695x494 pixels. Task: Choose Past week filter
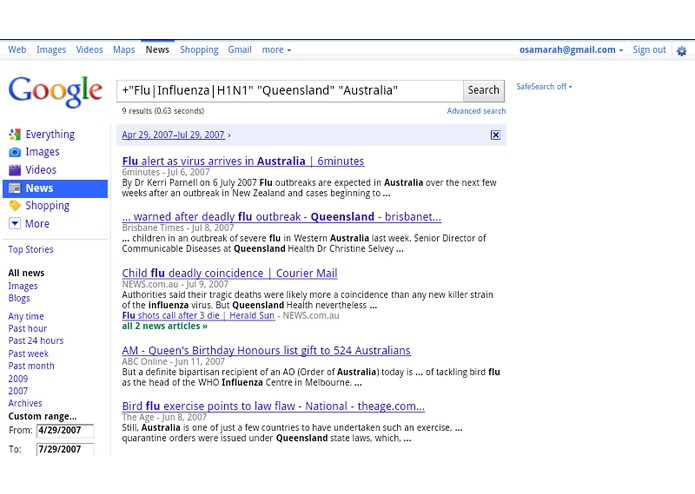(28, 354)
